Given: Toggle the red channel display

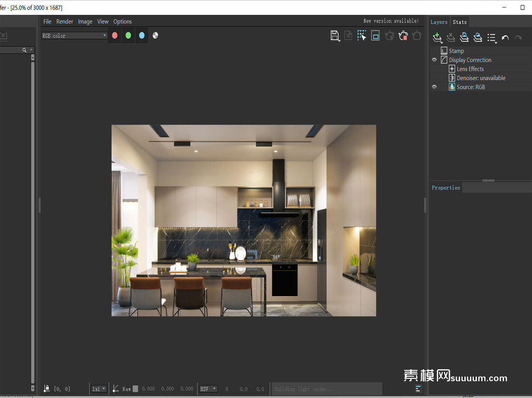Looking at the screenshot, I should 115,36.
